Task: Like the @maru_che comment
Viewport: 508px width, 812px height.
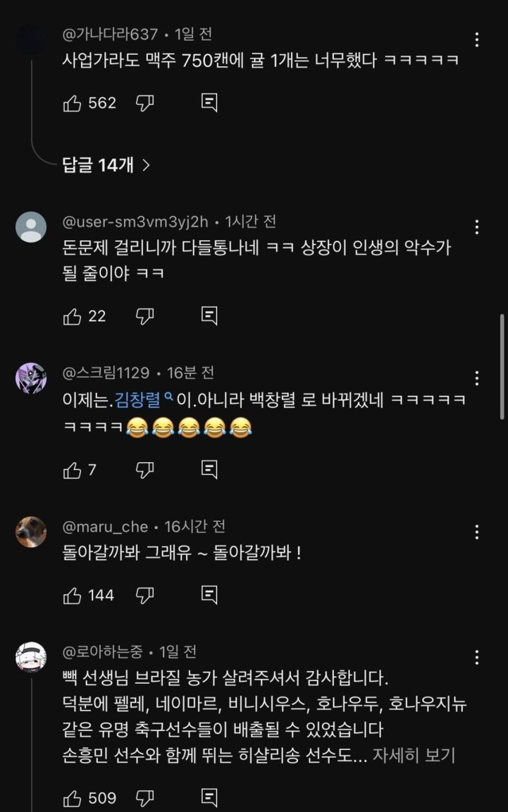Action: tap(72, 595)
